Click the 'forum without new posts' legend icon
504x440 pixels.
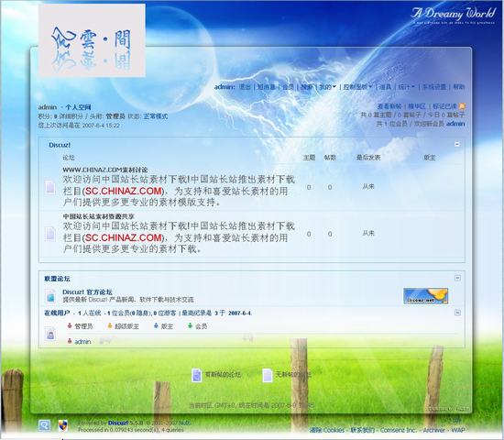click(268, 375)
